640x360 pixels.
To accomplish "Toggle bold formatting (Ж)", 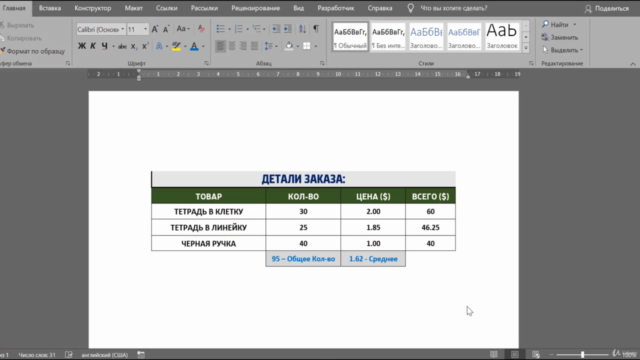I will (82, 46).
